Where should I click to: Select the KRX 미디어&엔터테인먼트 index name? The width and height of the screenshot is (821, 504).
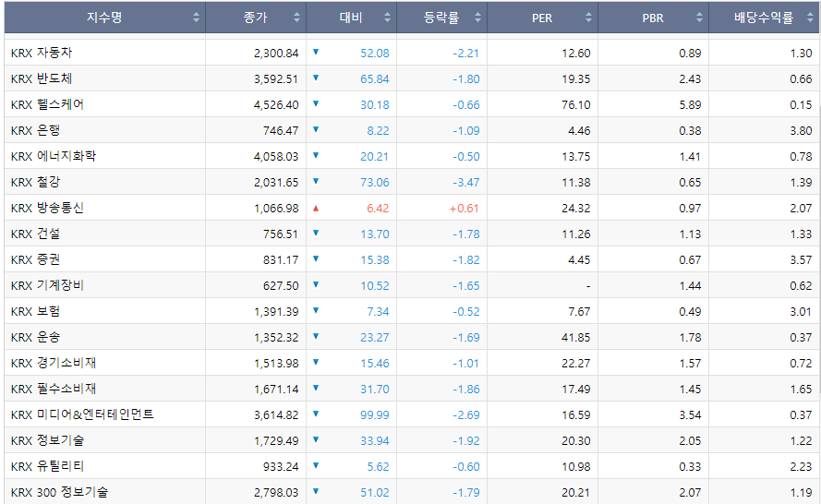[82, 414]
